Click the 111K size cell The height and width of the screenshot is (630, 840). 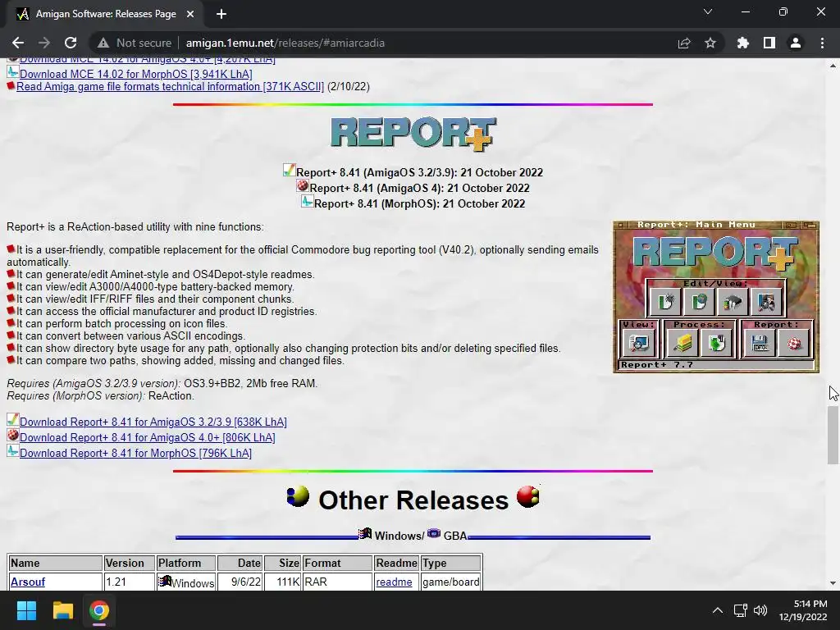click(x=282, y=582)
